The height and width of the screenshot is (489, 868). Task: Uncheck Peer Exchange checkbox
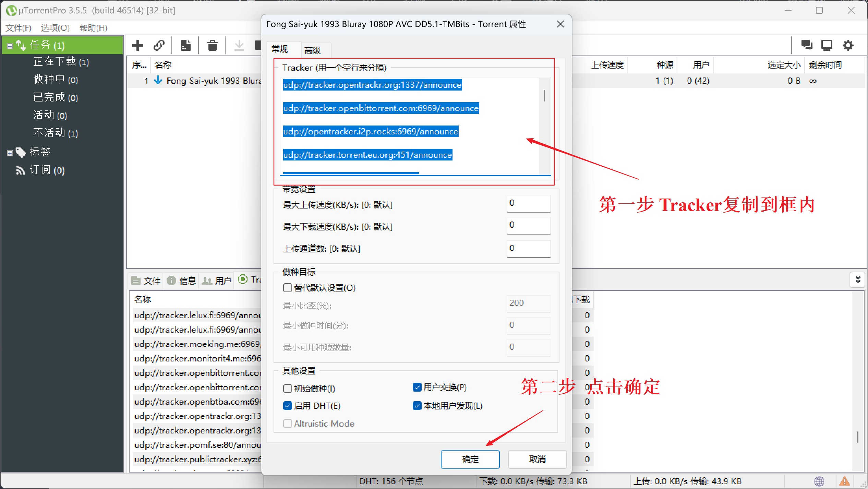[x=417, y=387]
